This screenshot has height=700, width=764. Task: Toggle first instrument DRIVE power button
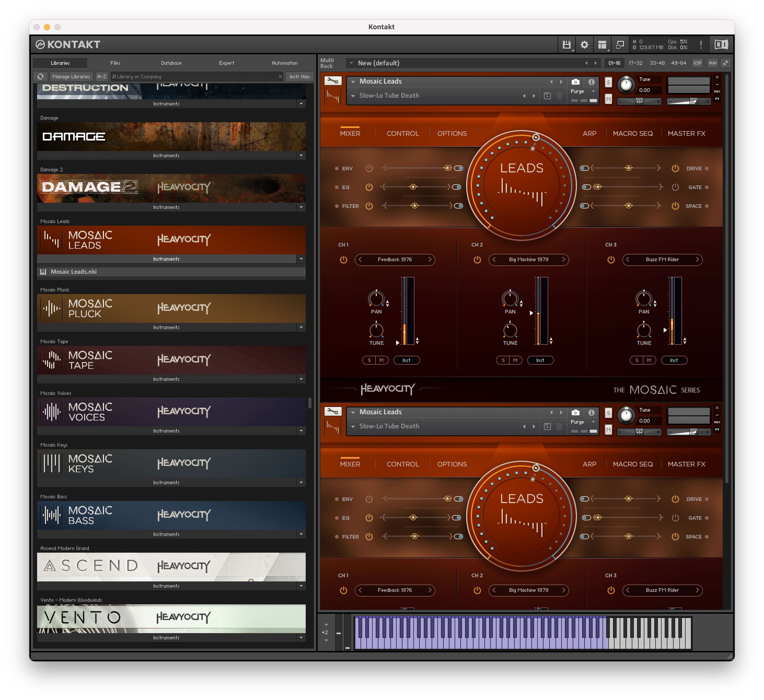[x=675, y=168]
